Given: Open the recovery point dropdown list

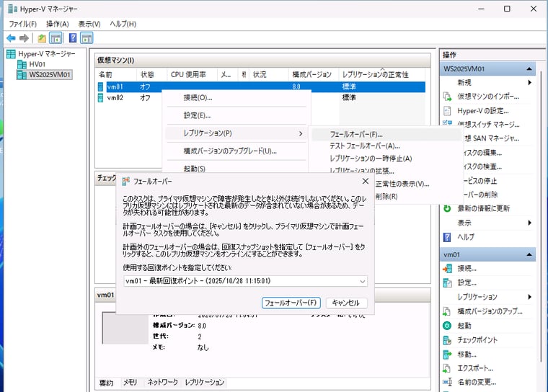Looking at the screenshot, I should (361, 281).
